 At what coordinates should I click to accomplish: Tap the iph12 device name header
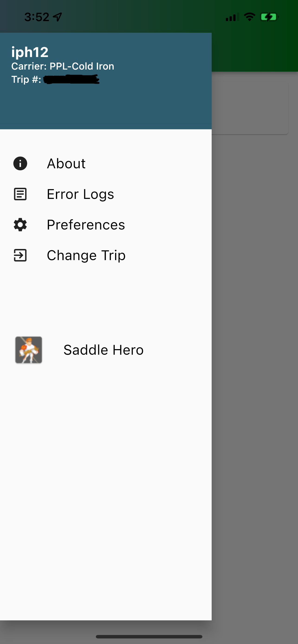tap(30, 52)
